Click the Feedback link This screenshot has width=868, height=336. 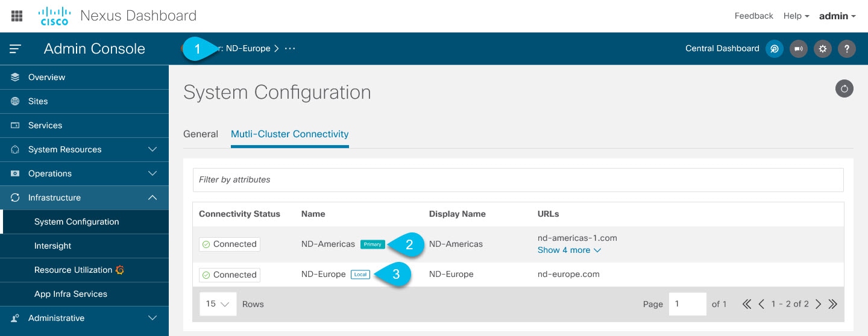[753, 16]
